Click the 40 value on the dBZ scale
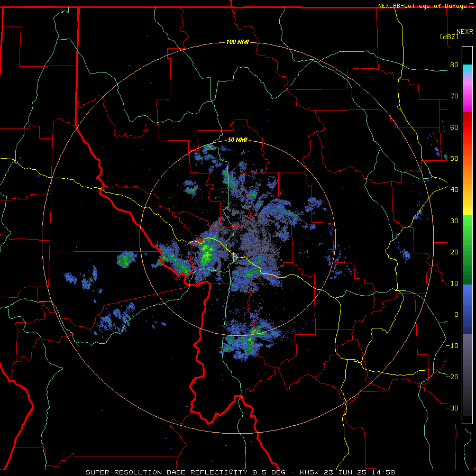Viewport: 476px width, 476px height. click(x=454, y=190)
